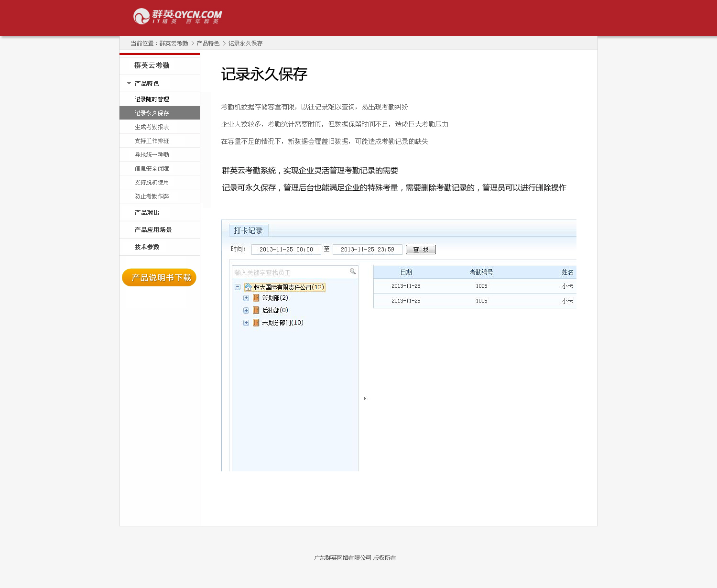Image resolution: width=717 pixels, height=588 pixels.
Task: Click 2013-11-25 in the first table row
Action: [x=406, y=286]
